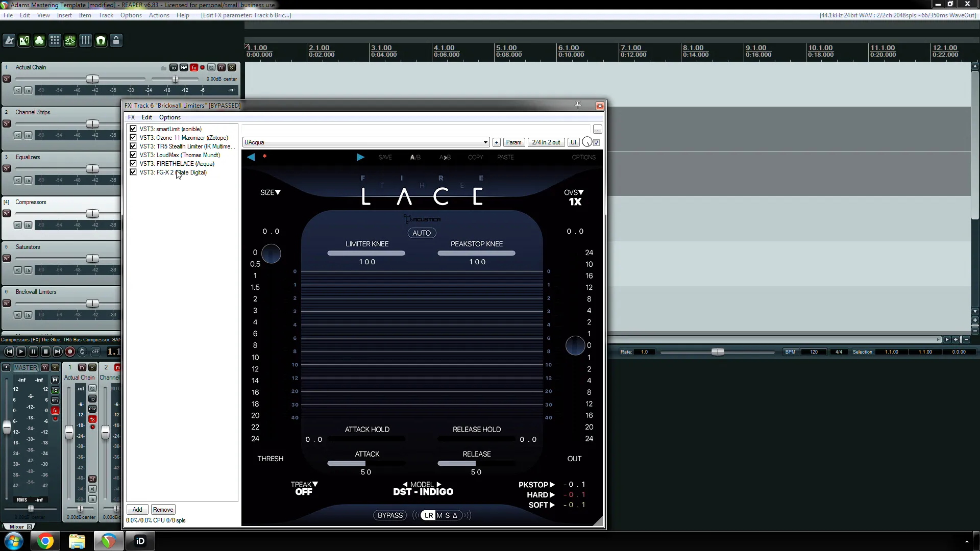
Task: Open the Options menu in plugin chain
Action: coord(169,117)
